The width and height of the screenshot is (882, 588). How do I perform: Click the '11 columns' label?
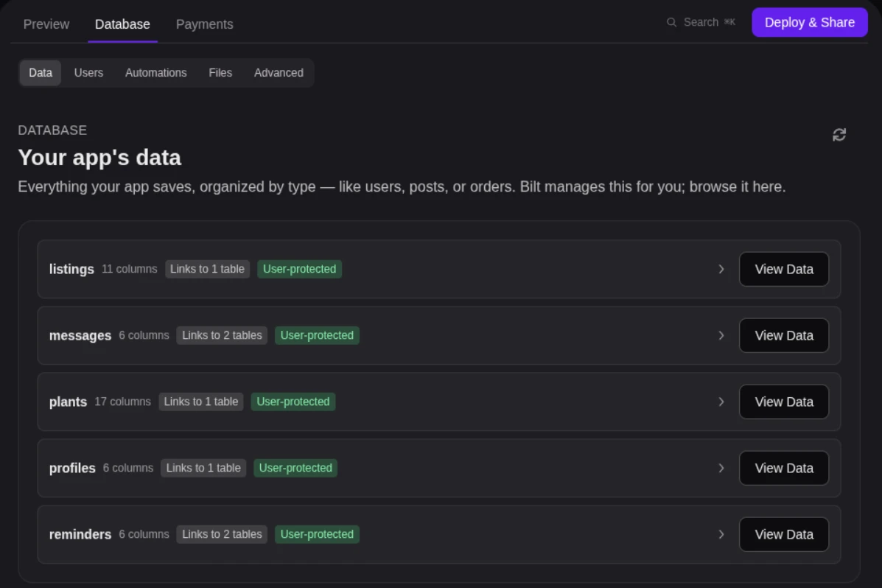(130, 270)
